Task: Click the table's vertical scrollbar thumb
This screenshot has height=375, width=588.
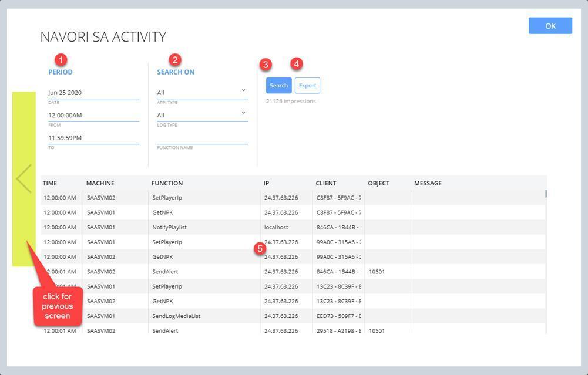Action: [x=546, y=194]
